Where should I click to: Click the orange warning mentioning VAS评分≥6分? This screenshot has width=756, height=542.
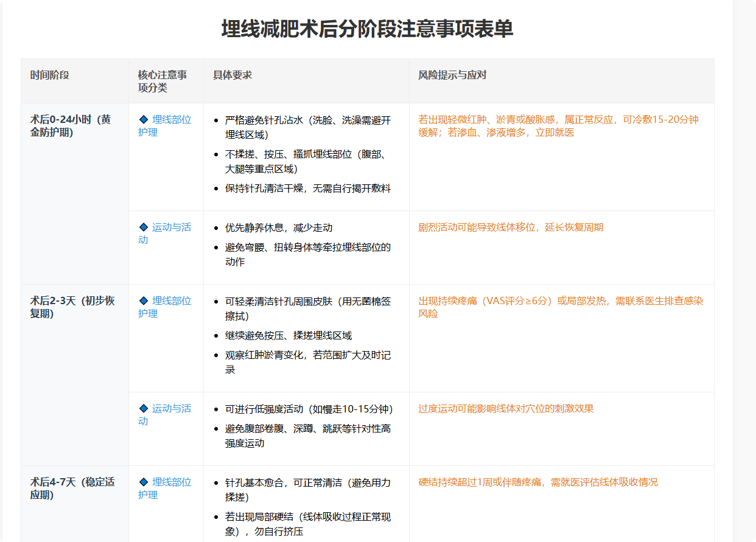561,307
